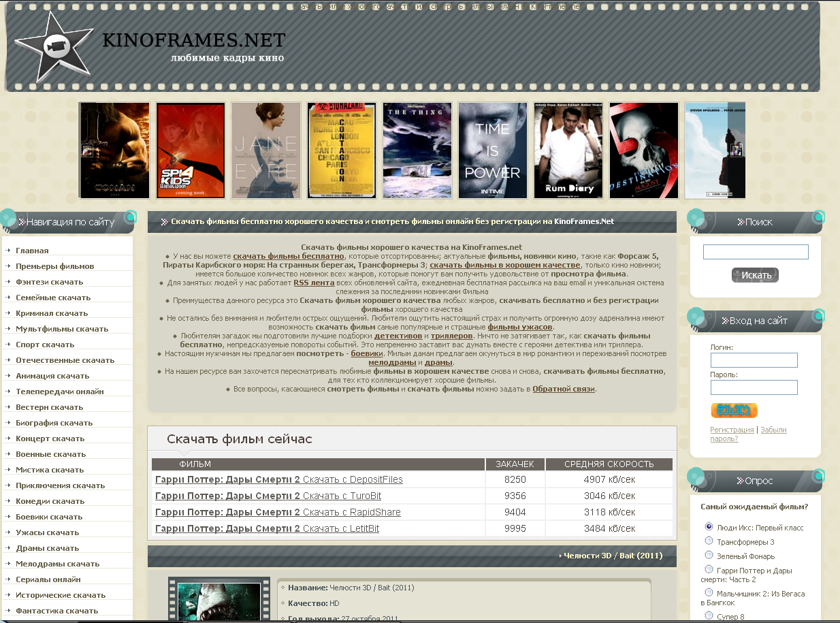Viewport: 840px width, 623px height.
Task: Select poll option Мальчишник 2
Action: point(709,592)
